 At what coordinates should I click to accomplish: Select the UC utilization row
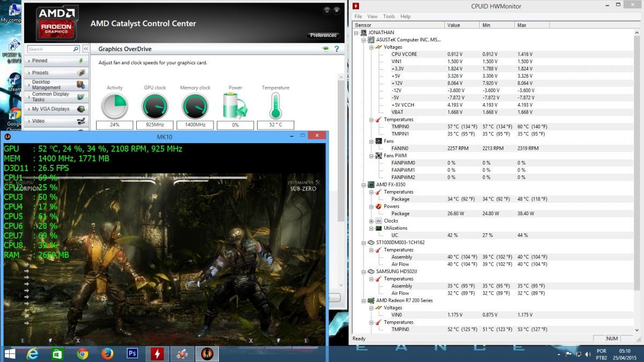(494, 235)
